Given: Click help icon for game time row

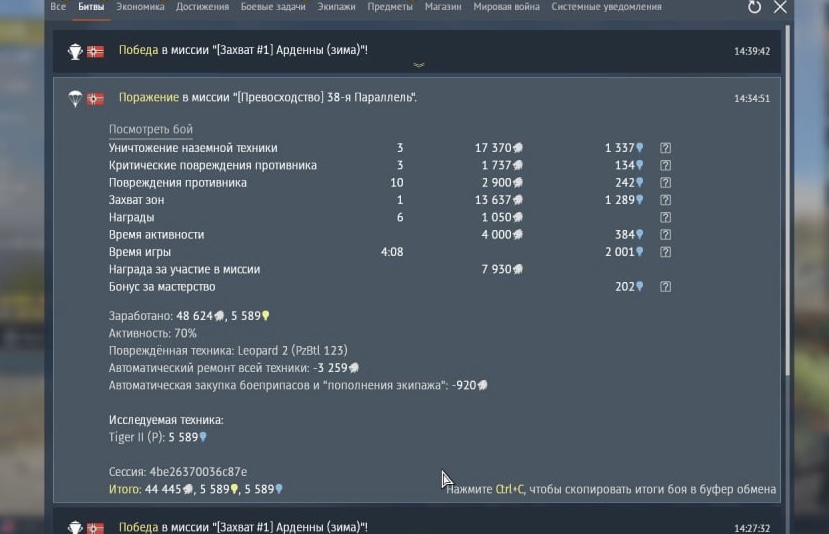Looking at the screenshot, I should pyautogui.click(x=666, y=252).
